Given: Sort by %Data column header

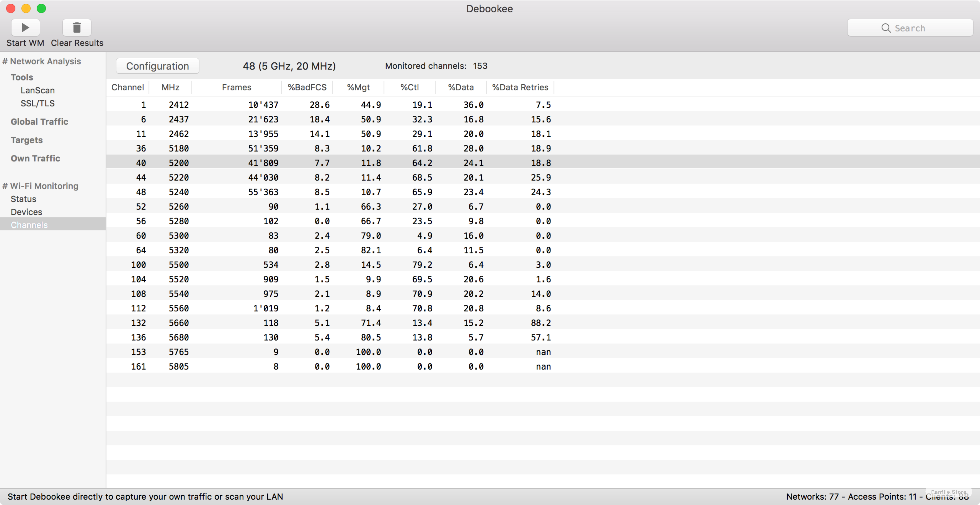Looking at the screenshot, I should point(461,87).
